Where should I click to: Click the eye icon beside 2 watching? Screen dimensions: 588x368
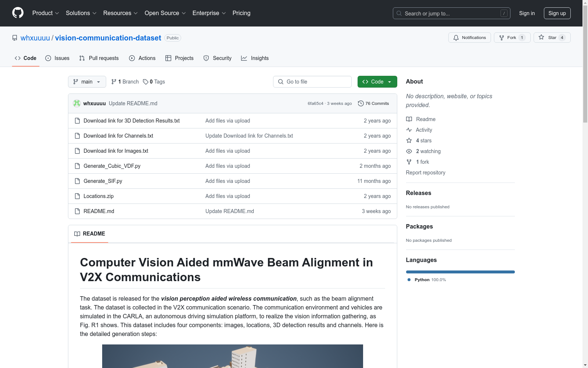pos(409,151)
